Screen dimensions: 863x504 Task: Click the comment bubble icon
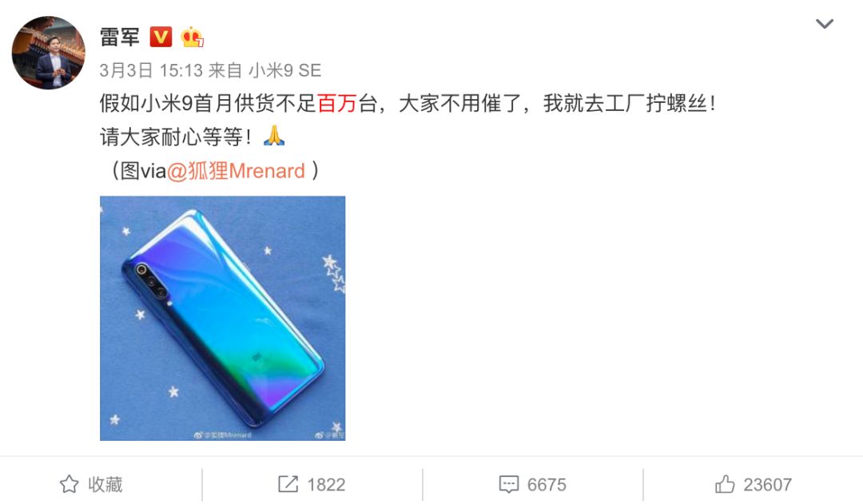(x=508, y=484)
